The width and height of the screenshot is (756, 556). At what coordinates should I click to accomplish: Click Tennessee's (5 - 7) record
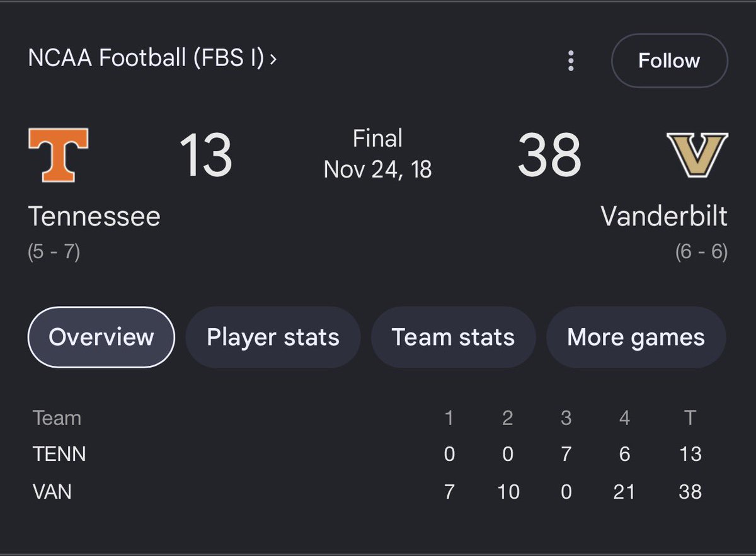tap(54, 252)
